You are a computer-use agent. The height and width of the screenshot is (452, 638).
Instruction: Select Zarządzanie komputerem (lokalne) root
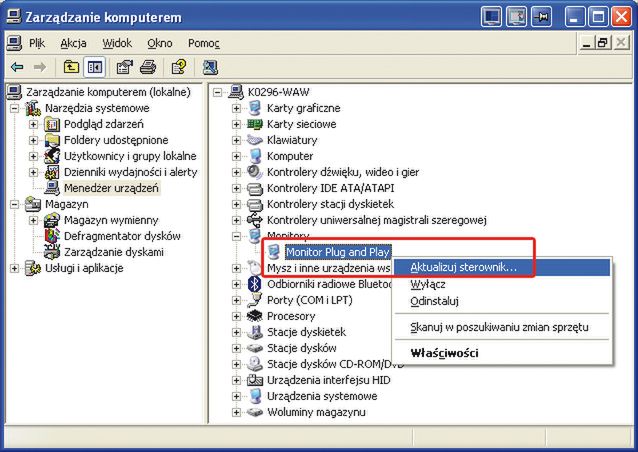point(108,92)
